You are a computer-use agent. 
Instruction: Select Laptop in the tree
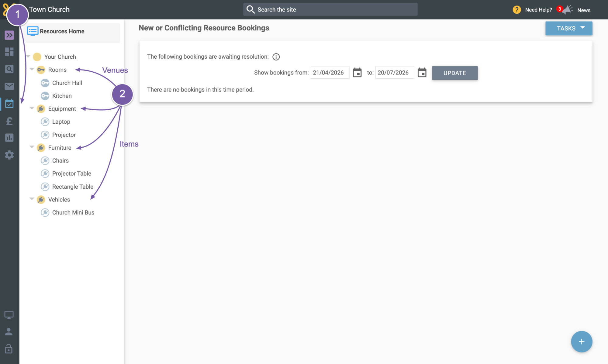(61, 122)
